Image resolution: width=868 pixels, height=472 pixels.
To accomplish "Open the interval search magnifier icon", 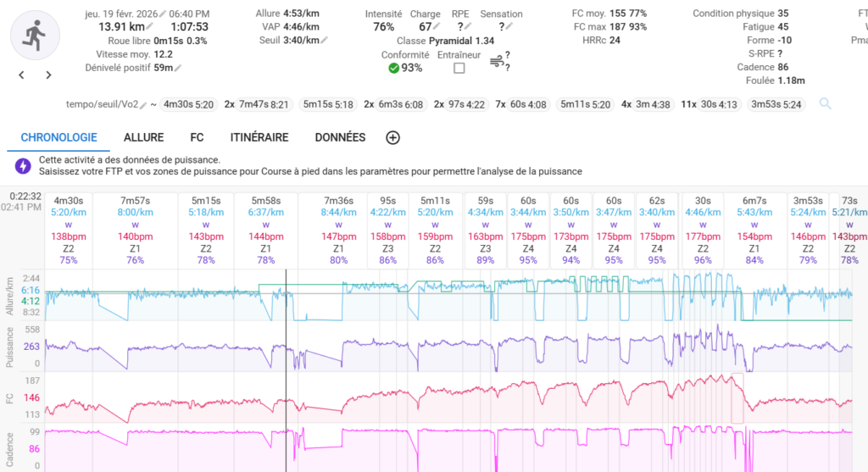I will pos(825,104).
